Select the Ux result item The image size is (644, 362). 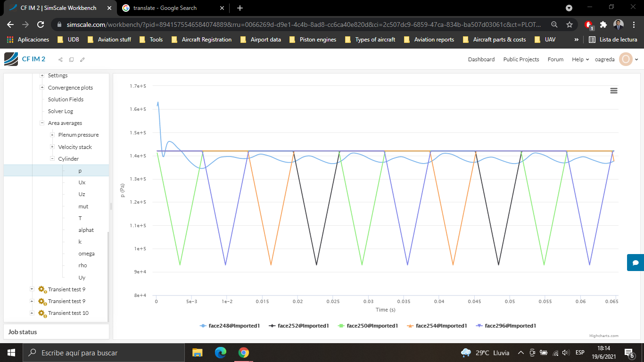pyautogui.click(x=82, y=182)
